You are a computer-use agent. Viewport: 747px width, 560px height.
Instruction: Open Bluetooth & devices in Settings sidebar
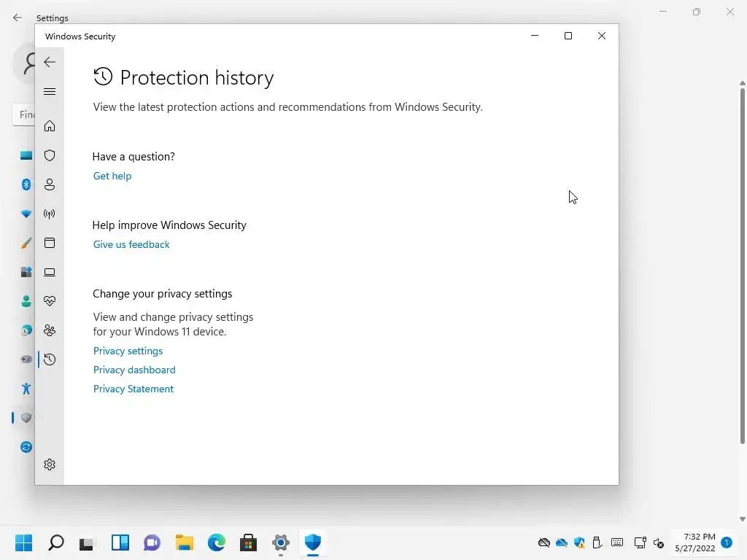pos(26,184)
